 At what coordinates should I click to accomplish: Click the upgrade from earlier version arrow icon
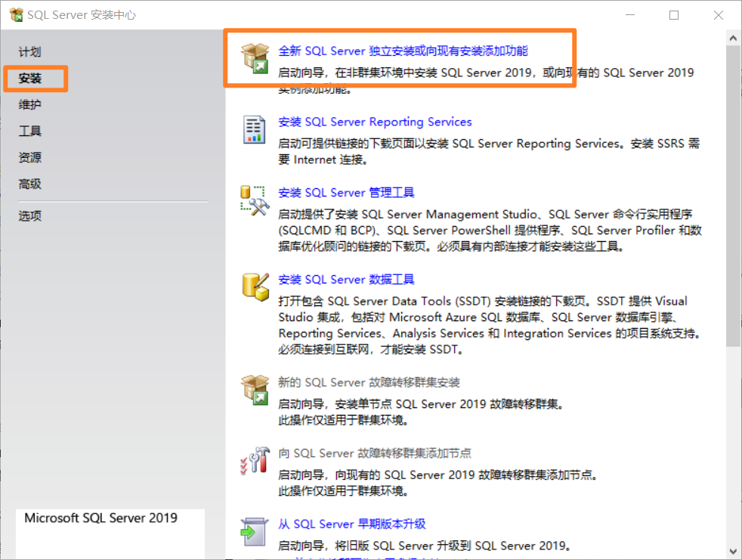point(255,531)
